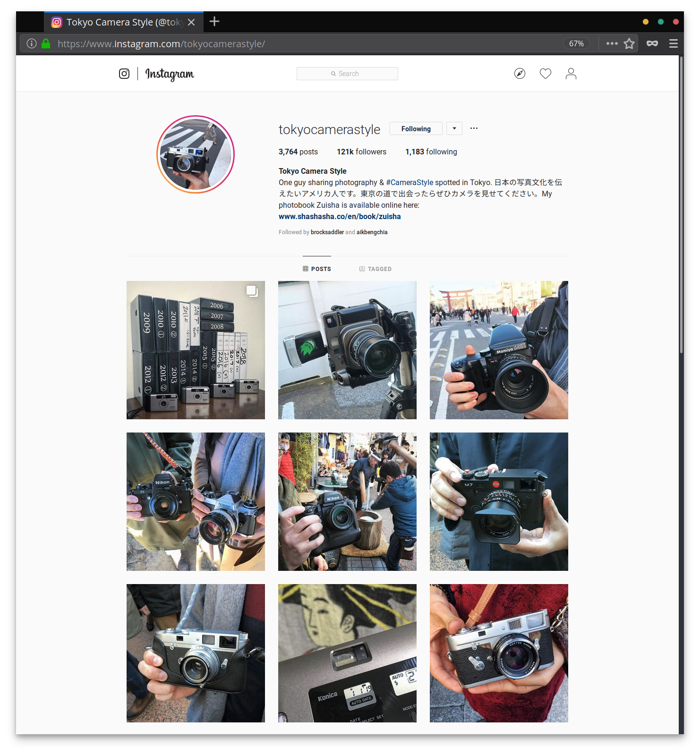Open the page actions menu in address bar
700x755 pixels.
pyautogui.click(x=612, y=43)
